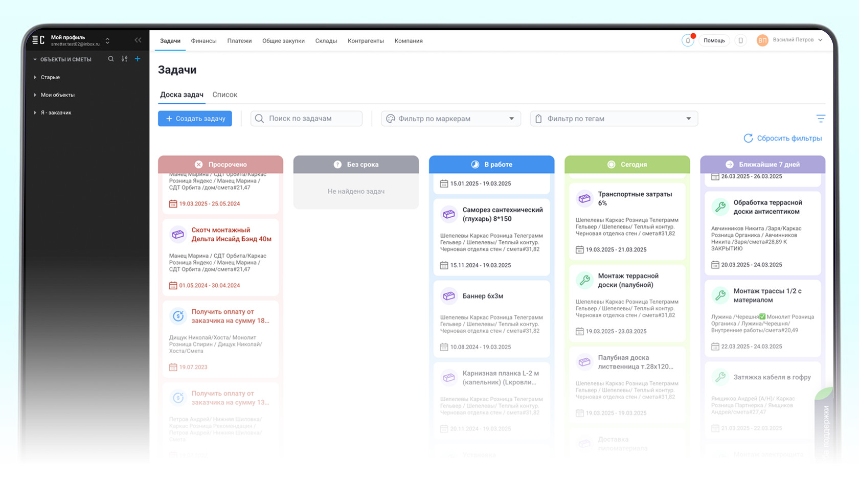This screenshot has height=504, width=859.
Task: Open task Обработка террасной доски антисептиком
Action: [768, 207]
